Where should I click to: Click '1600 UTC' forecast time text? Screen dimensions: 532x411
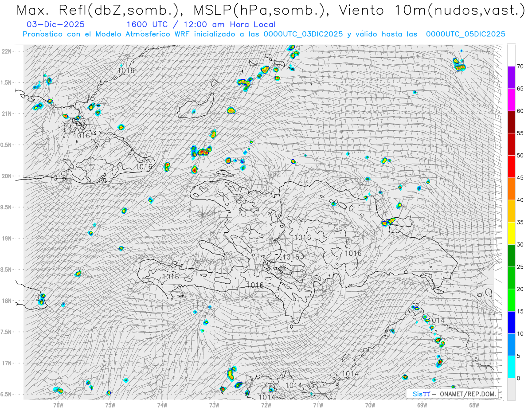147,25
